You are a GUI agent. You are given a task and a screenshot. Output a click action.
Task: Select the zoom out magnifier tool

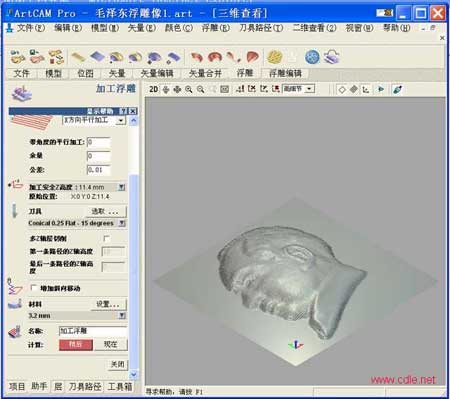(200, 89)
